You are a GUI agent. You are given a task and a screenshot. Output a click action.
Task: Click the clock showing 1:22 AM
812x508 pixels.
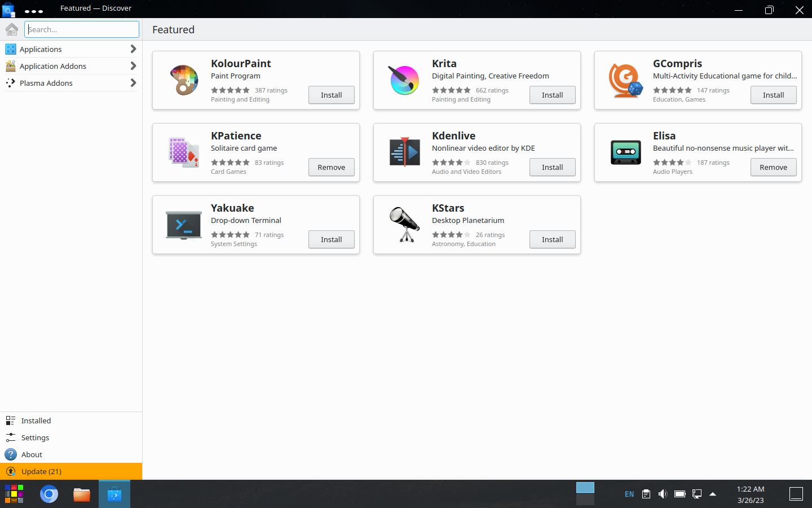click(751, 489)
